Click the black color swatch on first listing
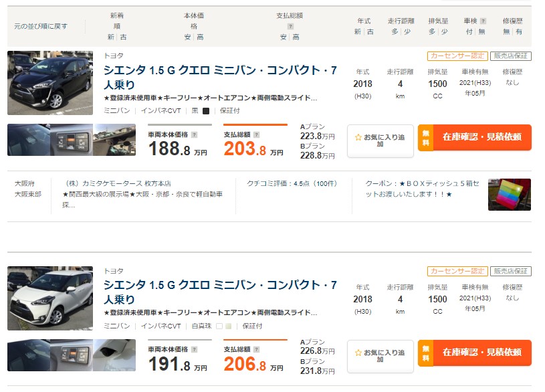The height and width of the screenshot is (392, 545). click(x=206, y=111)
